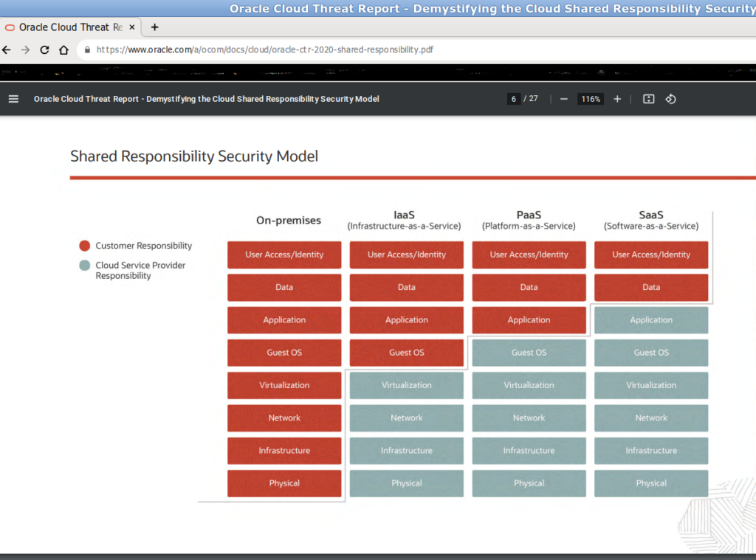Image resolution: width=756 pixels, height=560 pixels.
Task: Click "(Infrastructure-as-a-Service)" subtitle text
Action: pos(404,226)
